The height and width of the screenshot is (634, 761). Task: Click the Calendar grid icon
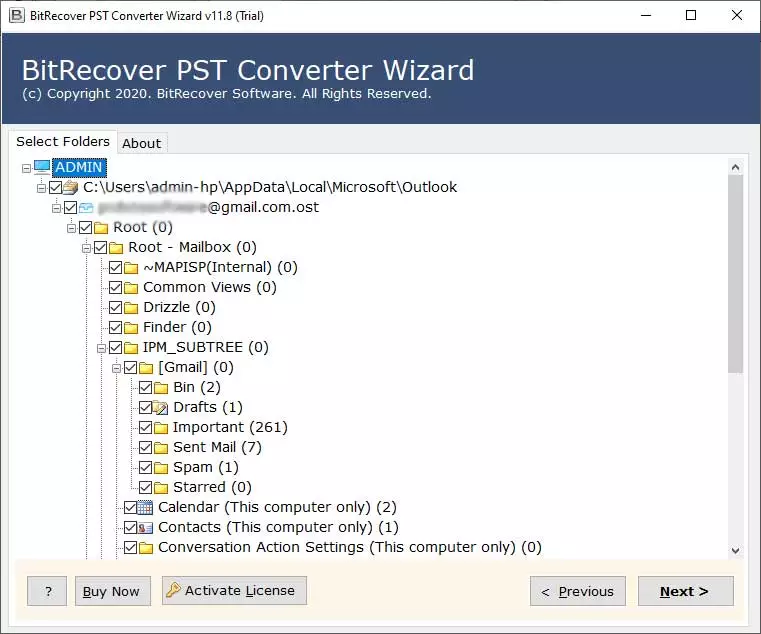tap(145, 507)
